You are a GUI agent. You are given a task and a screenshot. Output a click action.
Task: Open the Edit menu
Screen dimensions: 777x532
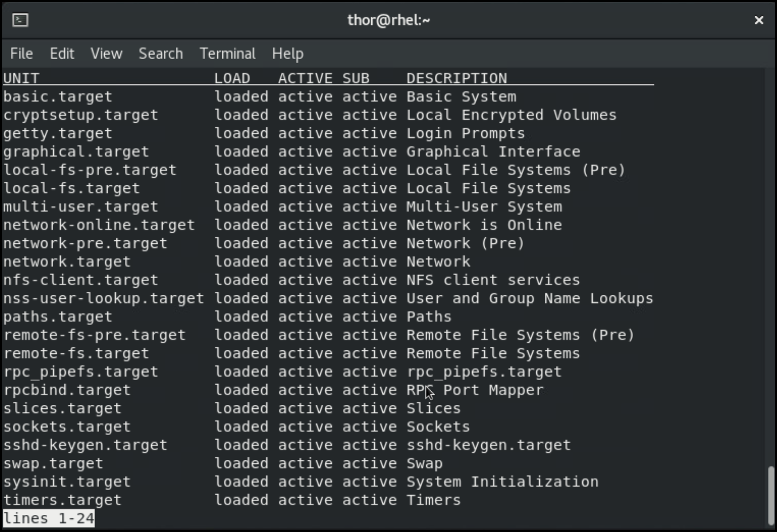[62, 54]
